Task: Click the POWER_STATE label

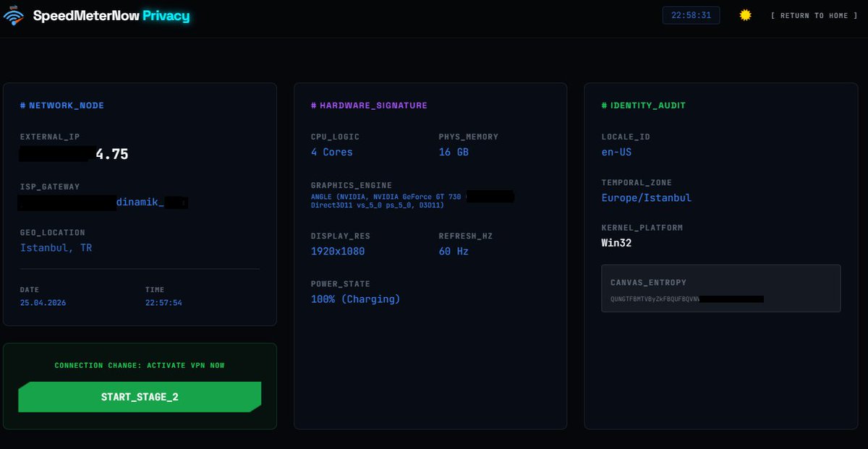Action: pos(341,284)
